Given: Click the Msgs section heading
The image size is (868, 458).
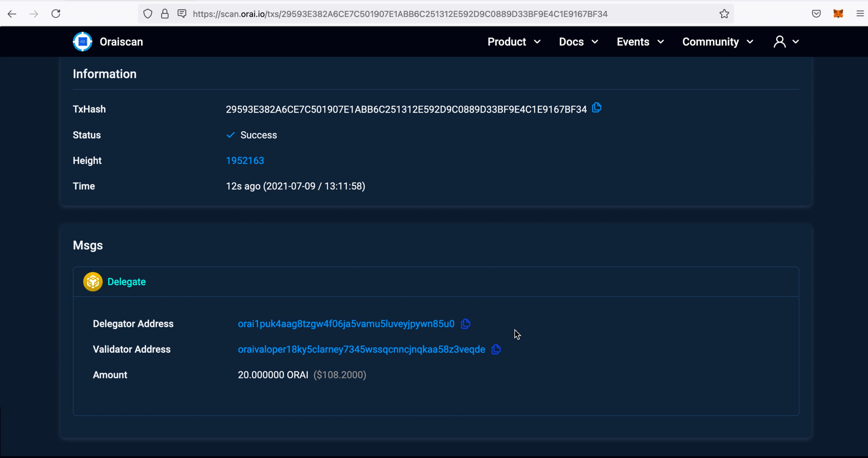Looking at the screenshot, I should tap(87, 246).
